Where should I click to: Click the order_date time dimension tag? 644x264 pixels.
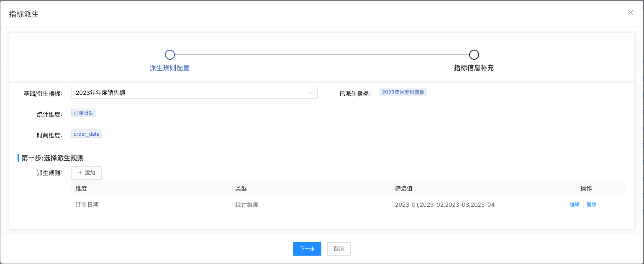click(x=87, y=134)
